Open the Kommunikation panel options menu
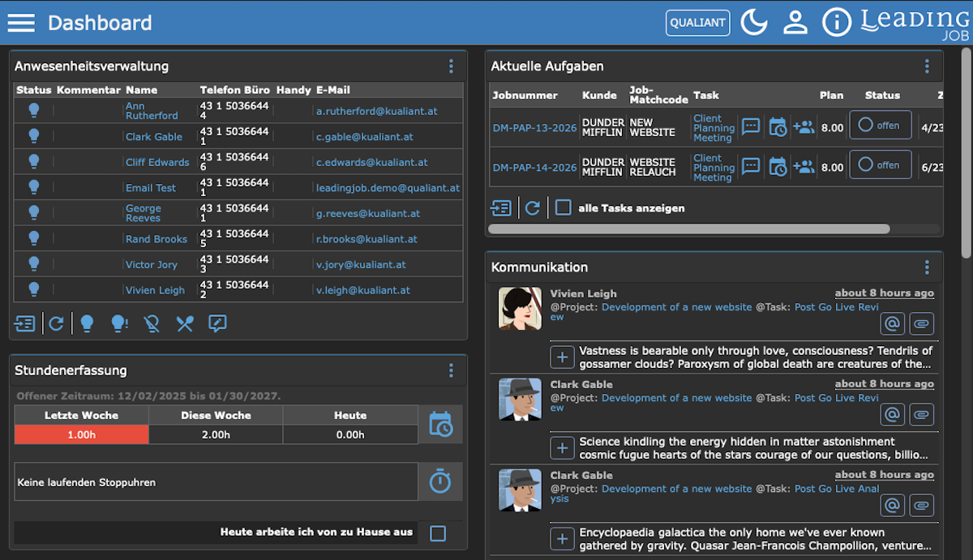Viewport: 973px width, 560px height. [x=927, y=267]
